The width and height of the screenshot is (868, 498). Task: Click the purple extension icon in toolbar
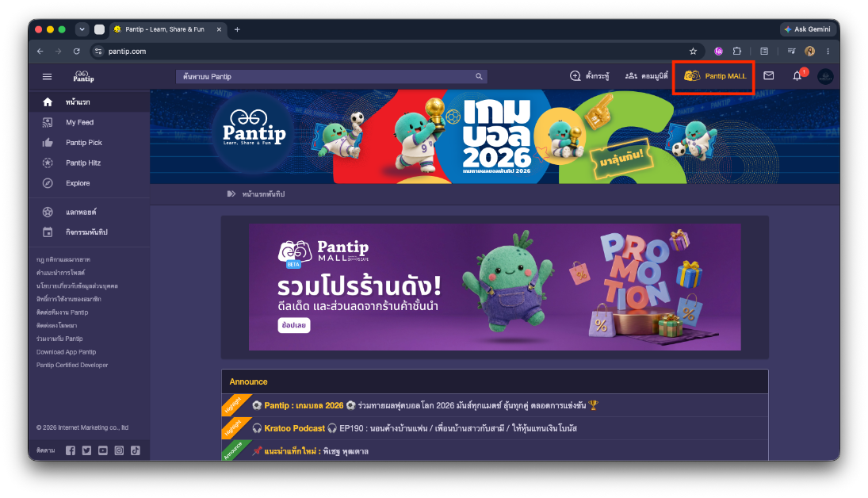(x=718, y=51)
